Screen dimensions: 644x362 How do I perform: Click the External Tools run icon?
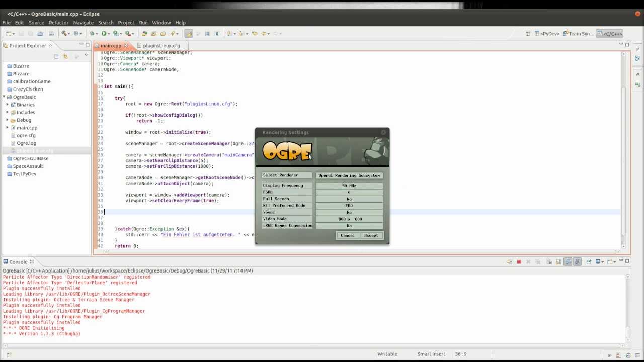pos(127,33)
